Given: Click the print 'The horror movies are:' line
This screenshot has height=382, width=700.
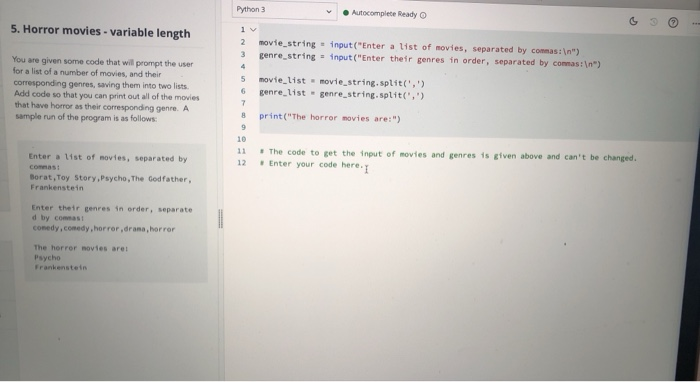Looking at the screenshot, I should coord(329,117).
